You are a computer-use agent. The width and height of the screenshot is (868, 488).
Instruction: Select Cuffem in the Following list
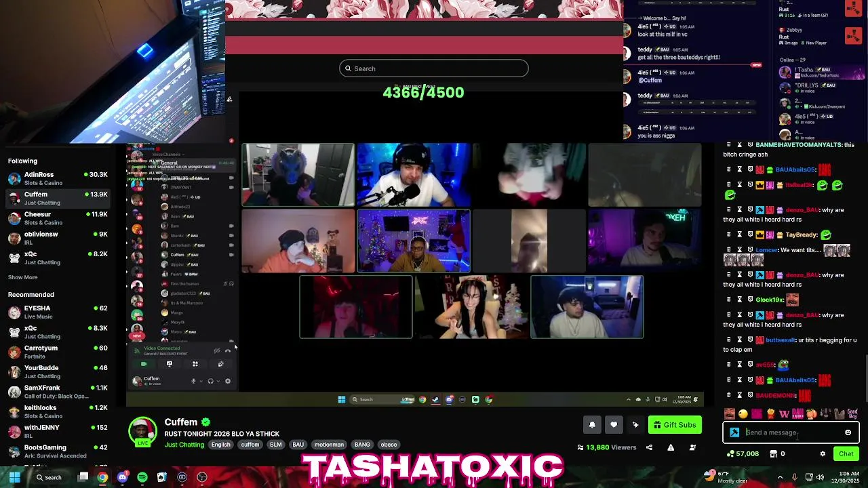58,198
